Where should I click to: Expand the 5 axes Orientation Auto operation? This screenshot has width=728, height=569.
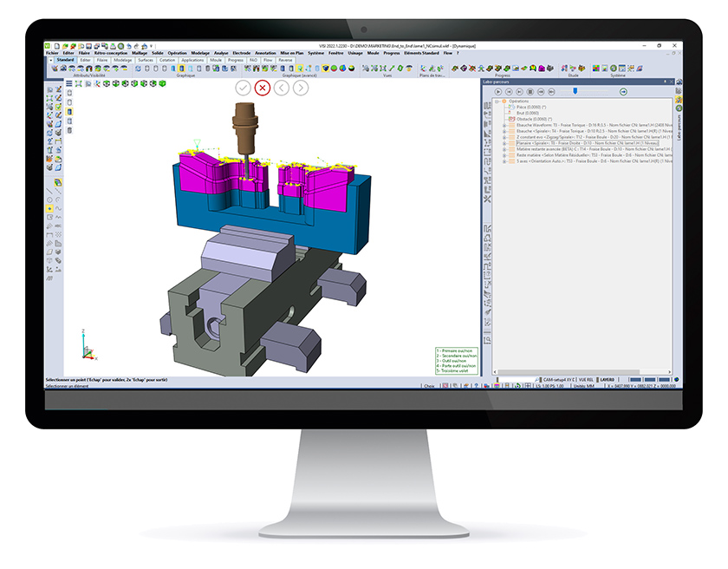(504, 160)
